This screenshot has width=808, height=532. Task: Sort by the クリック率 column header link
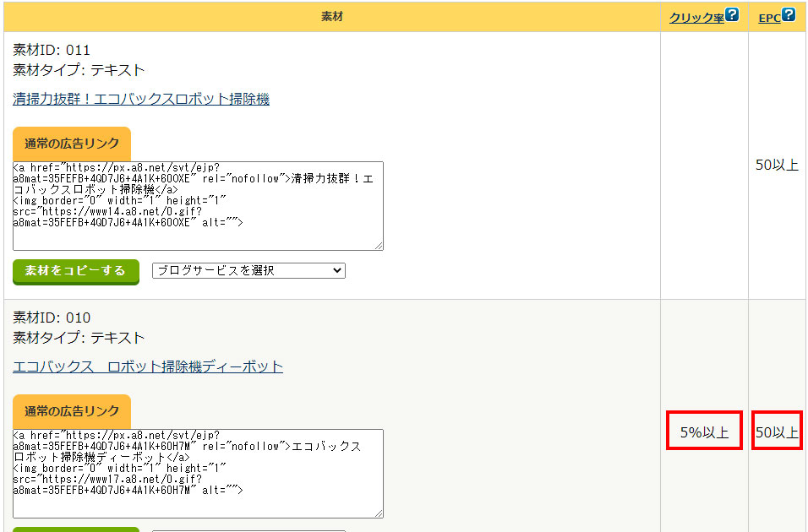tap(696, 18)
